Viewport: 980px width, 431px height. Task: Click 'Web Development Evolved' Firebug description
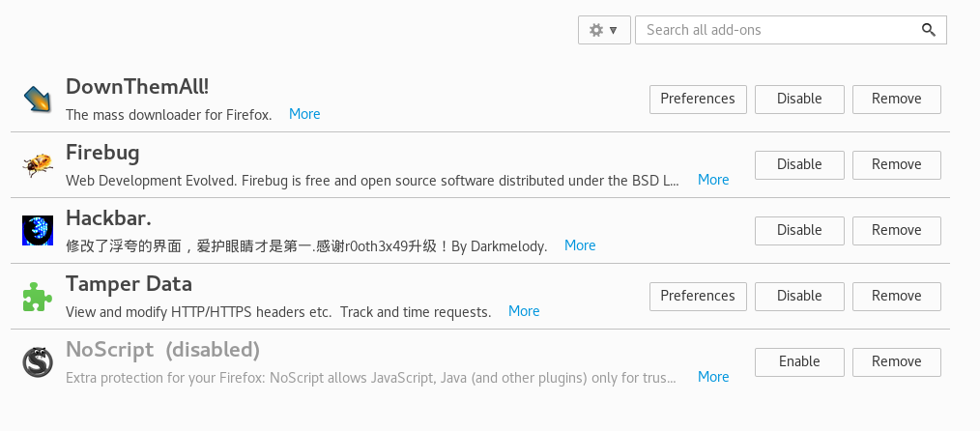pos(372,181)
